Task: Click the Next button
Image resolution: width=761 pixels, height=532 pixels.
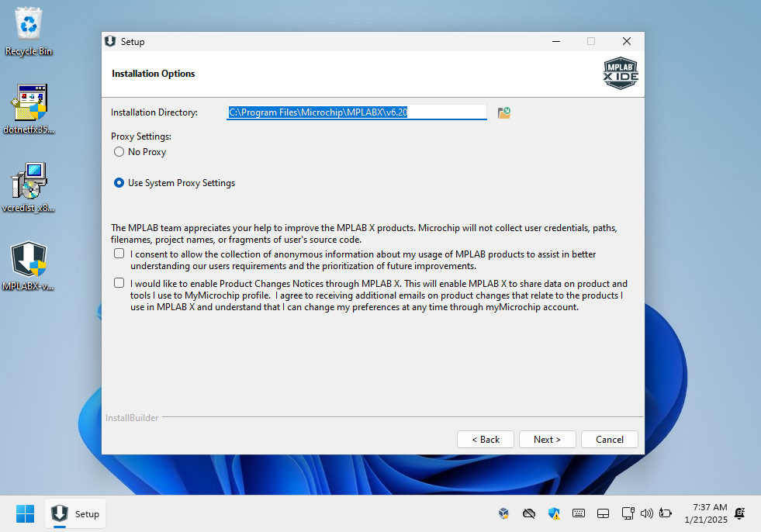Action: (x=548, y=439)
